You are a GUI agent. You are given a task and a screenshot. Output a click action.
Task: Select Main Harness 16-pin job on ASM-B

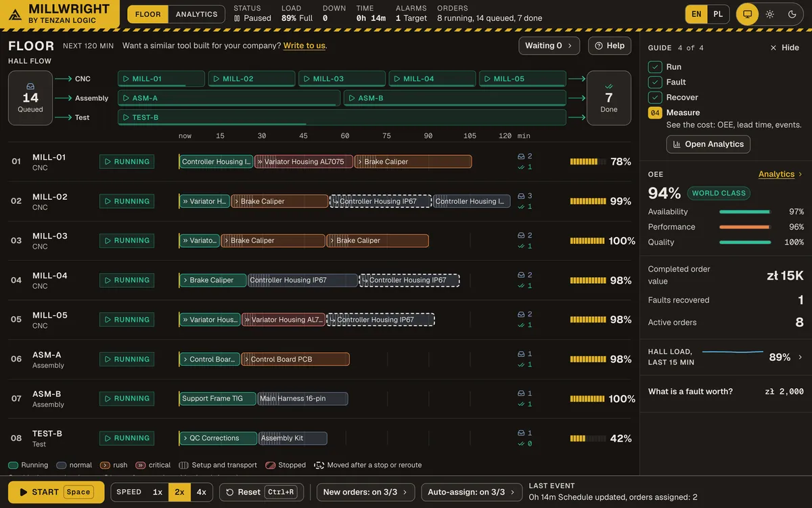pos(303,399)
